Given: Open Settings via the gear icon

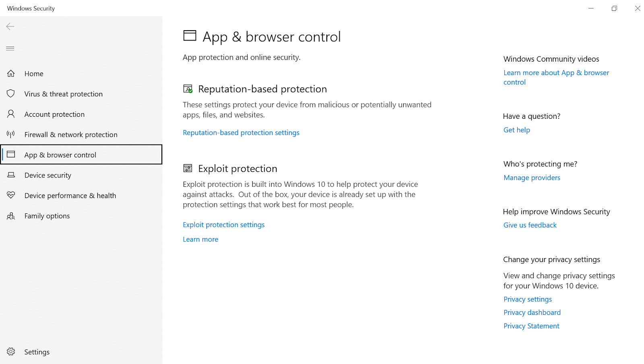Looking at the screenshot, I should (11, 351).
